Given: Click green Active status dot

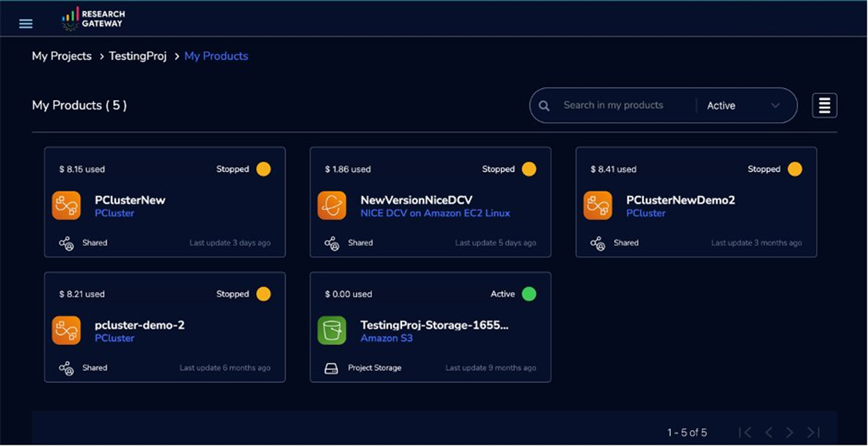Looking at the screenshot, I should click(x=529, y=294).
